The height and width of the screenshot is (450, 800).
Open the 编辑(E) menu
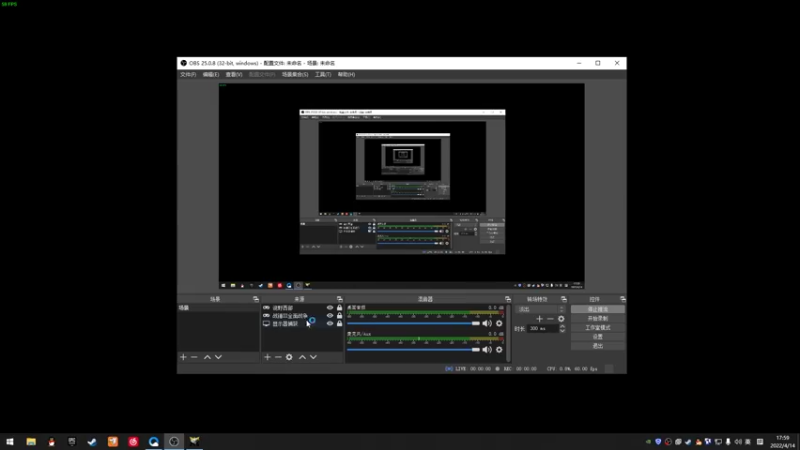click(211, 74)
